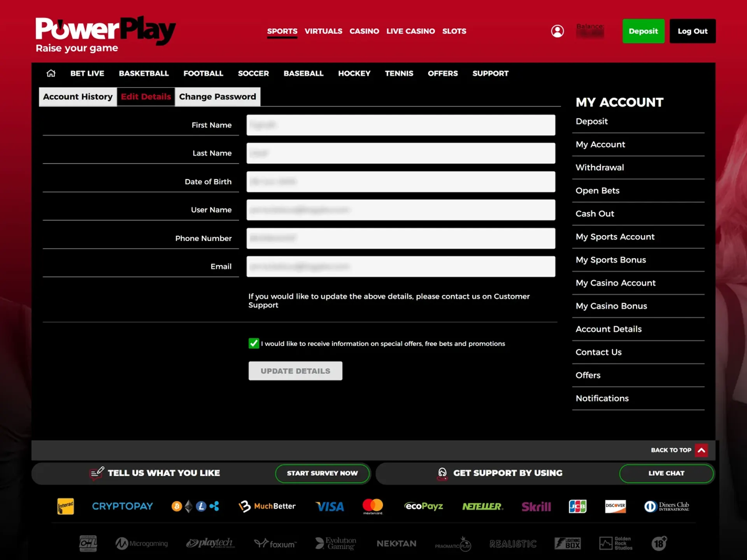Click the Skrill logo
The width and height of the screenshot is (747, 560).
pos(536,506)
